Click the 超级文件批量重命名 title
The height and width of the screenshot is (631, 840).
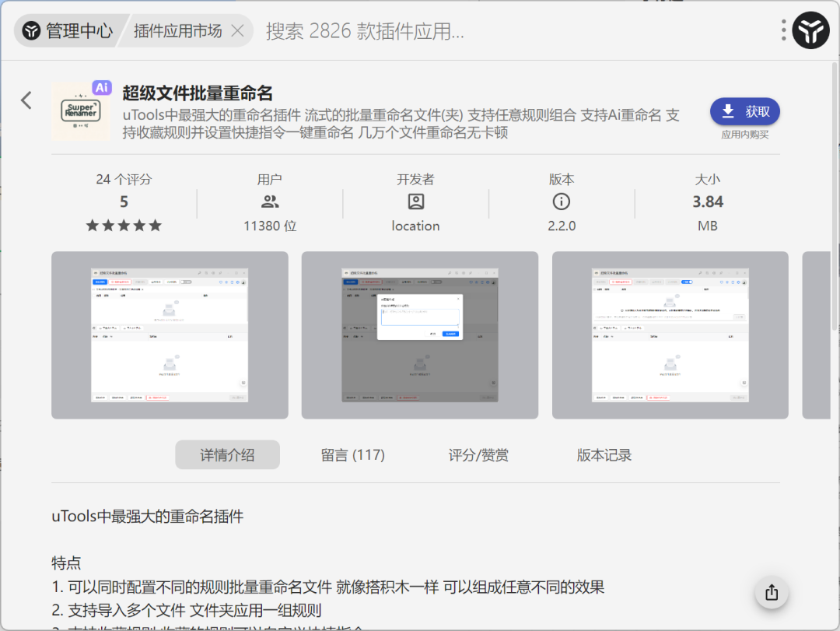click(198, 93)
